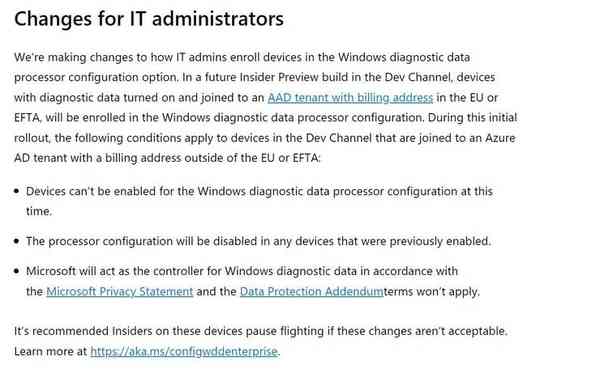Open the Microsoft Privacy Statement link
The height and width of the screenshot is (390, 600).
click(119, 291)
